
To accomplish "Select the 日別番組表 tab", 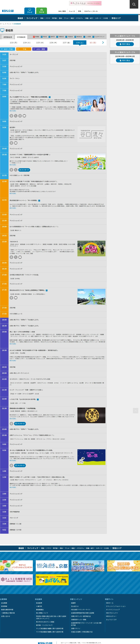I will 21,37.
